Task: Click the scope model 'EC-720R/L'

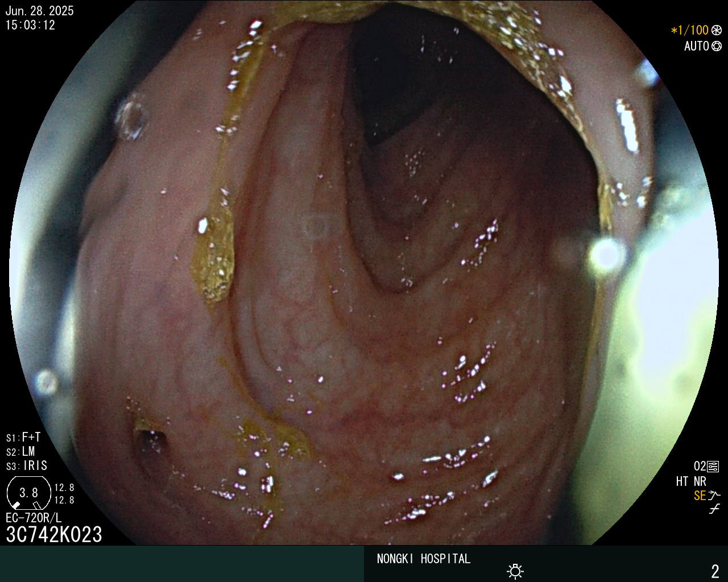Action: pos(34,518)
